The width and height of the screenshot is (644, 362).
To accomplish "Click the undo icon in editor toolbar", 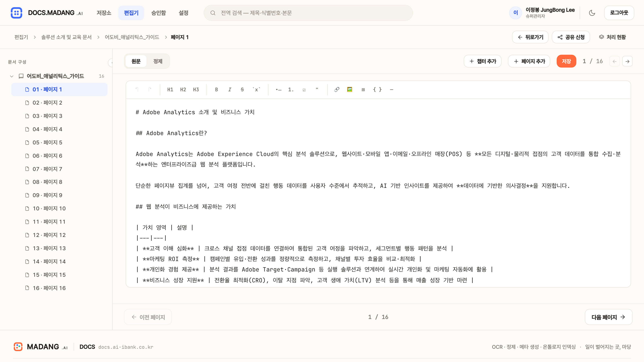I will 137,89.
